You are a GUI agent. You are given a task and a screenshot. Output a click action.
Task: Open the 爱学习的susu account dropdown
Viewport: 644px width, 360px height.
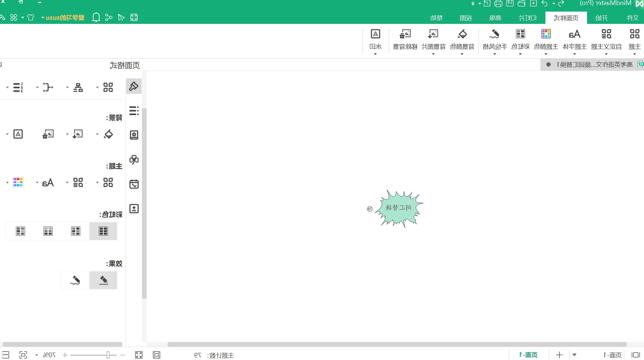[x=63, y=17]
